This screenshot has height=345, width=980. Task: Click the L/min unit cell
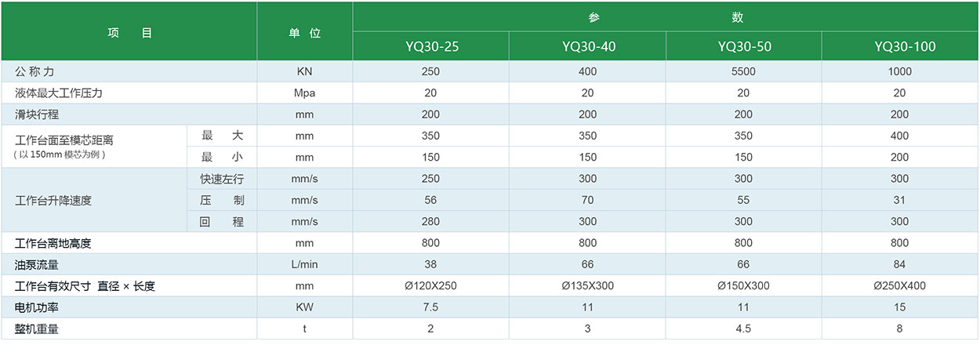[x=304, y=265]
